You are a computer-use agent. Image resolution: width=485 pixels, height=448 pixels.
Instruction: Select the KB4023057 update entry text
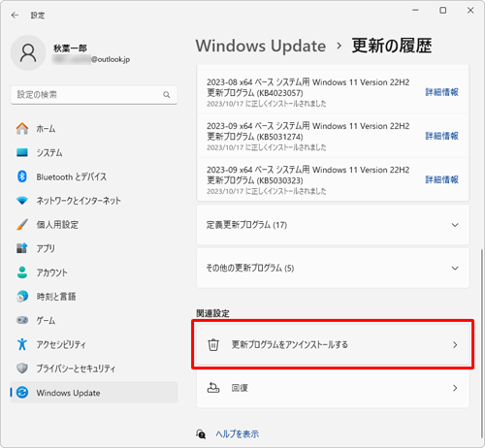307,92
